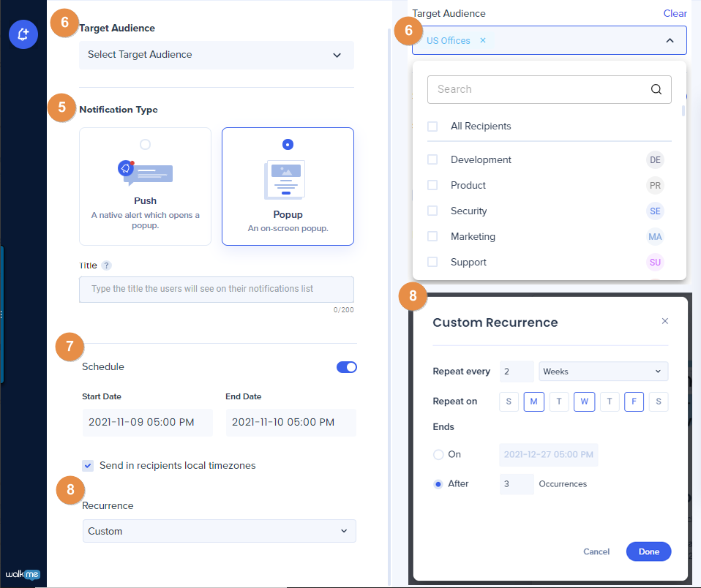This screenshot has width=701, height=588.
Task: Click the Start Date field
Action: pos(147,423)
